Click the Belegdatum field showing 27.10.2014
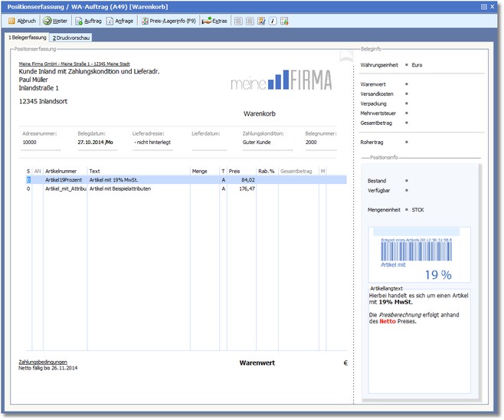 96,143
